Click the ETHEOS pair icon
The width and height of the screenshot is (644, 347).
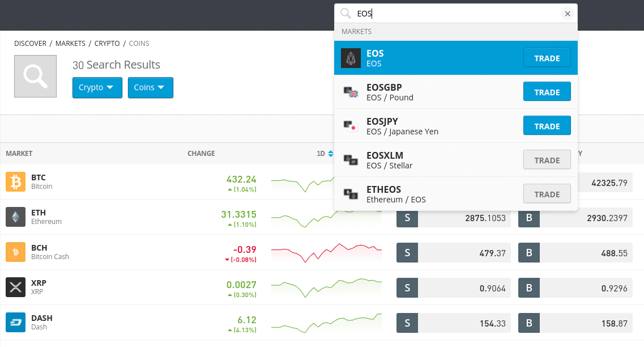coord(351,194)
